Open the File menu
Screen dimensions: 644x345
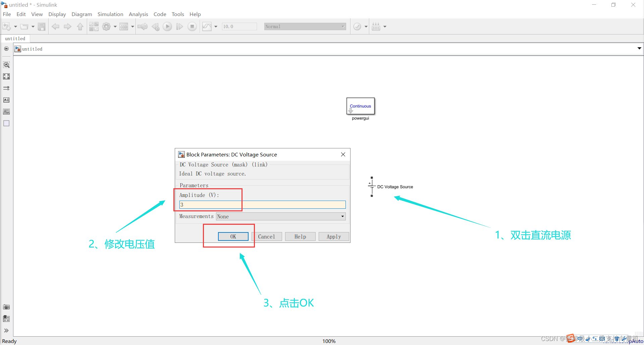pyautogui.click(x=7, y=14)
